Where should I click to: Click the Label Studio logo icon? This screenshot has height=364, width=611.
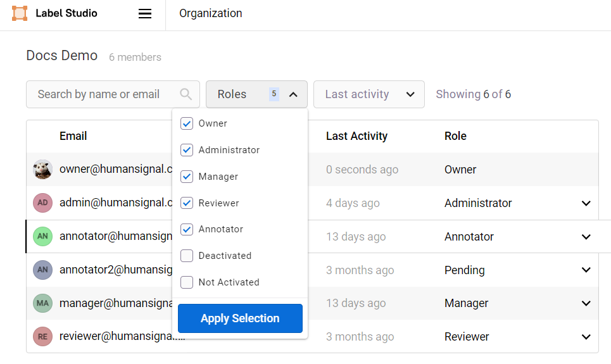tap(20, 13)
